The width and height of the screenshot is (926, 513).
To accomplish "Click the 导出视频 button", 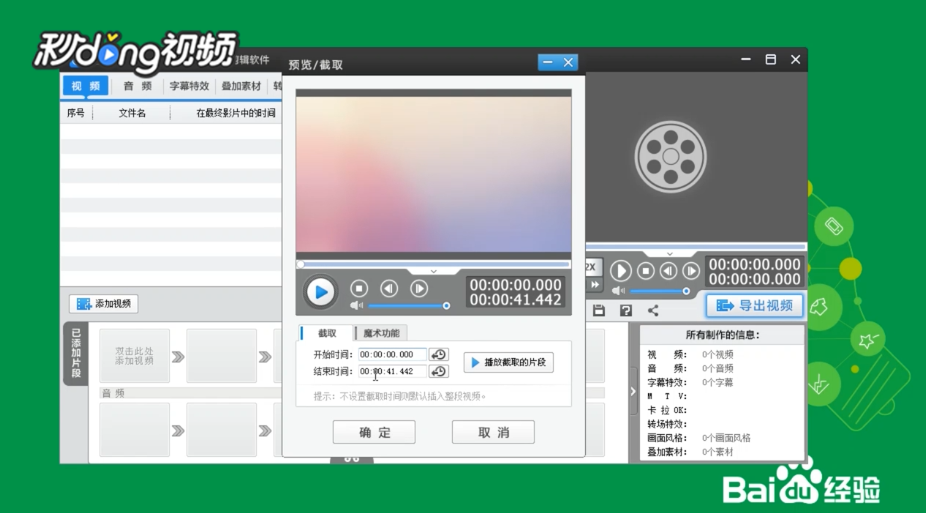I will coord(754,305).
